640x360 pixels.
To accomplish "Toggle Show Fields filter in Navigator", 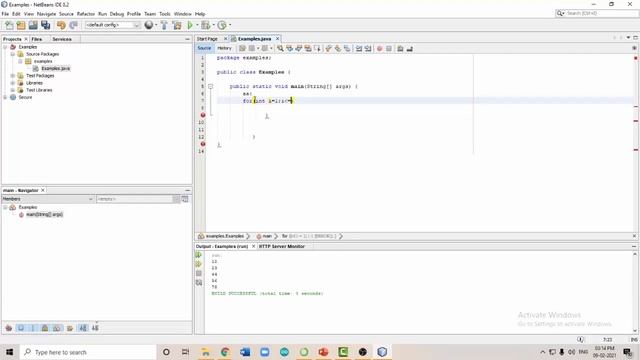I will [21, 328].
